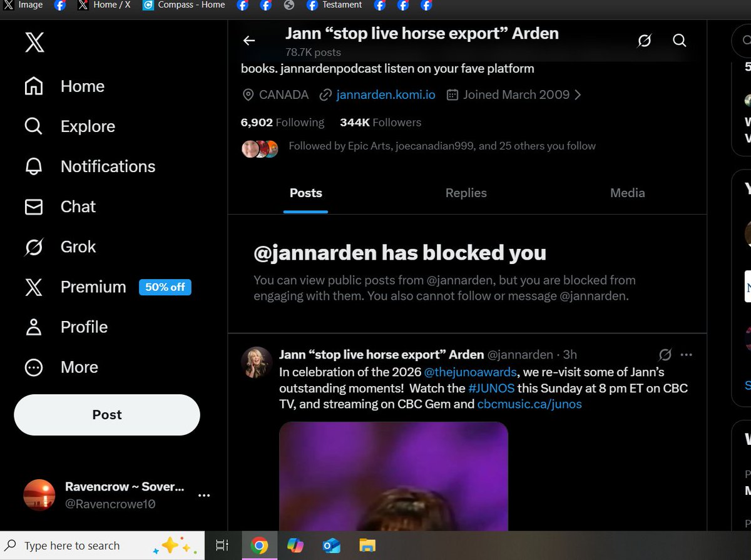This screenshot has height=560, width=751.
Task: Click the '@jannarden has blocked you' heading
Action: [400, 253]
